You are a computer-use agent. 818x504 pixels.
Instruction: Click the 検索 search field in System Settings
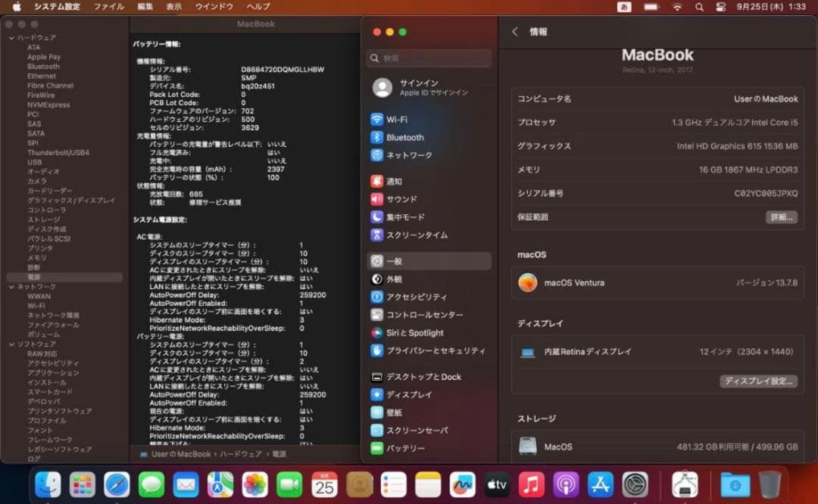pyautogui.click(x=429, y=58)
